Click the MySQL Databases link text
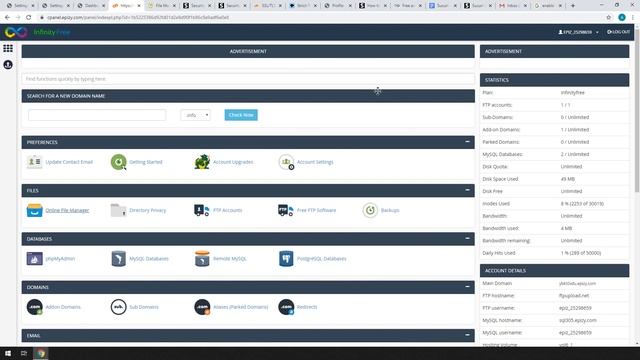The height and width of the screenshot is (360, 640). 149,259
